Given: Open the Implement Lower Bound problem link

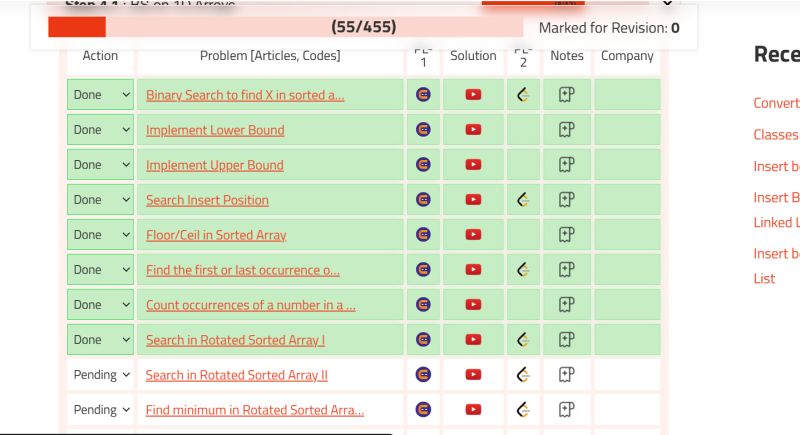Looking at the screenshot, I should [215, 130].
